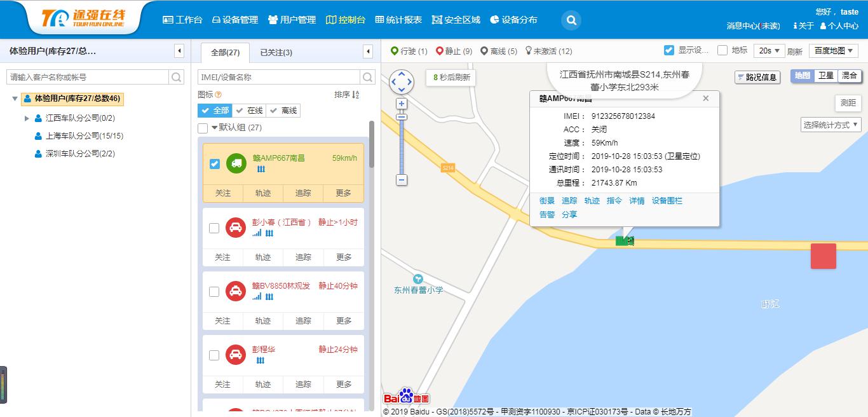This screenshot has height=417, width=868.
Task: Open the 选择统计方式 dropdown
Action: coord(831,125)
